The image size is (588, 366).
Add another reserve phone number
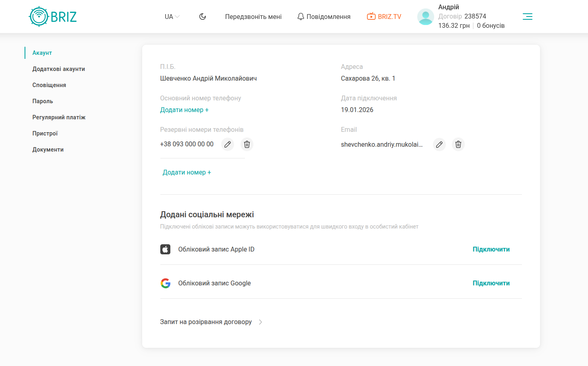(186, 173)
